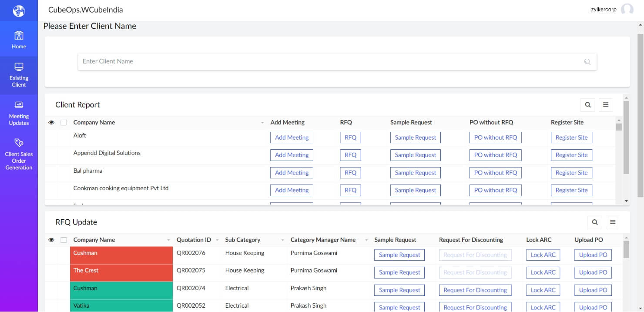Select the zylkercorp account profile avatar
This screenshot has width=644, height=312.
[627, 9]
